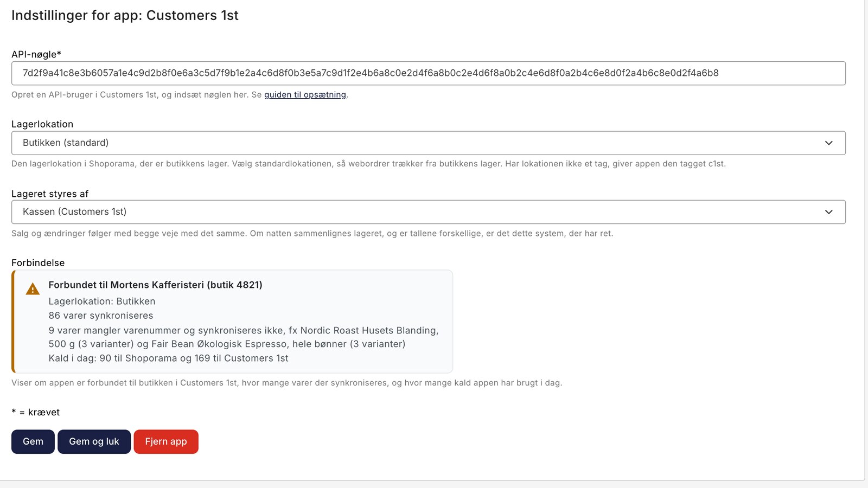Click the 9 varer mangler varenummer warning text
This screenshot has width=868, height=488.
(244, 337)
